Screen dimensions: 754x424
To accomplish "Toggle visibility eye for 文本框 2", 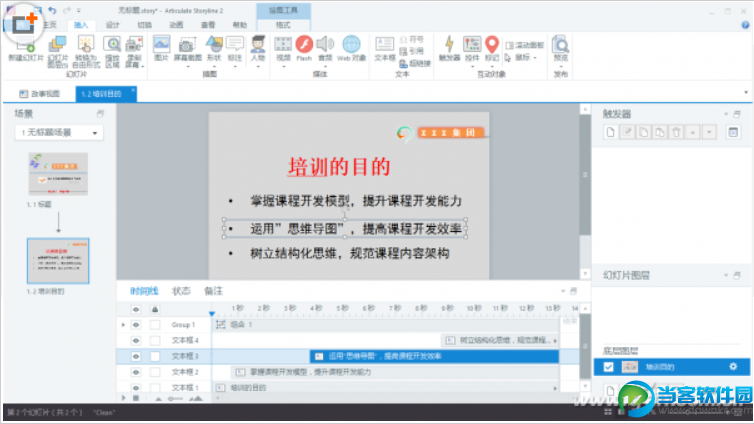I will 136,373.
